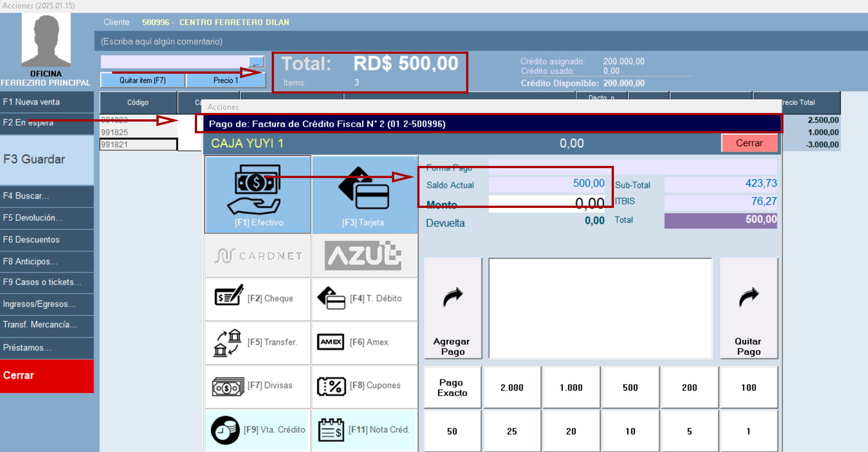Select the Amex payment method
Viewport: 868px width, 452px height.
pos(364,343)
